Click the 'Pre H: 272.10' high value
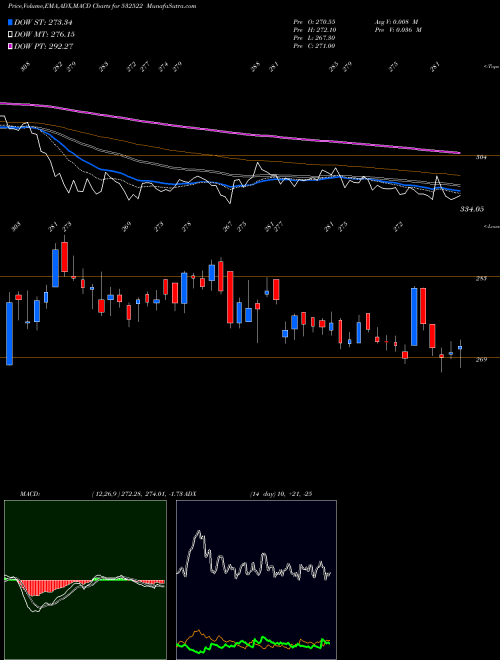This screenshot has height=660, width=500. pos(314,29)
